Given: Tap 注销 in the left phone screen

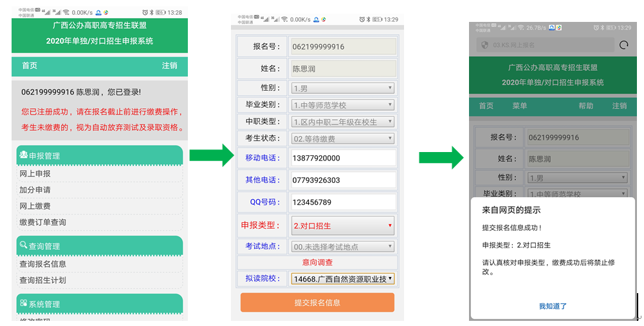Looking at the screenshot, I should 169,66.
